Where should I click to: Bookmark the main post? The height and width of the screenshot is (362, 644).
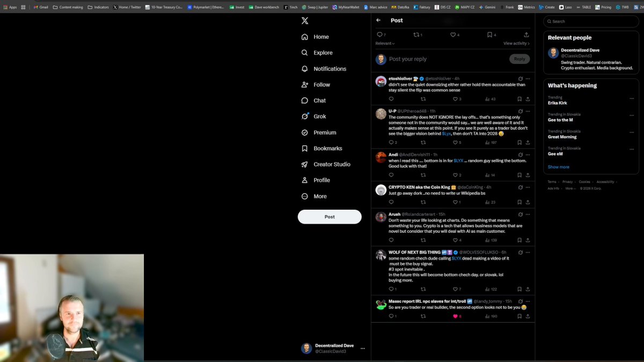492,35
